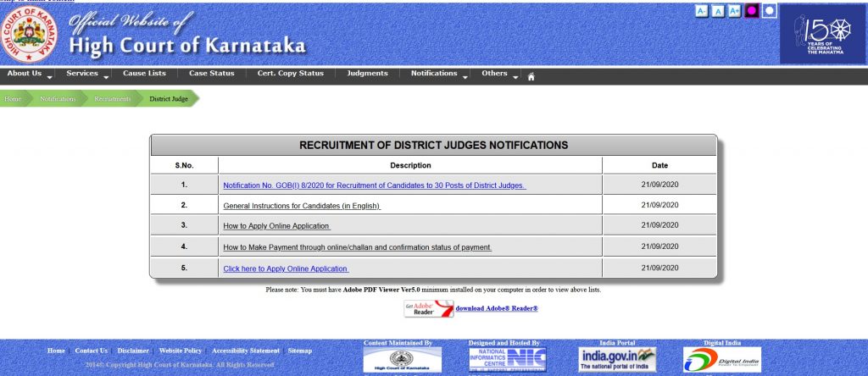The image size is (868, 376).
Task: Open the Cause Lists menu item
Action: tap(144, 73)
